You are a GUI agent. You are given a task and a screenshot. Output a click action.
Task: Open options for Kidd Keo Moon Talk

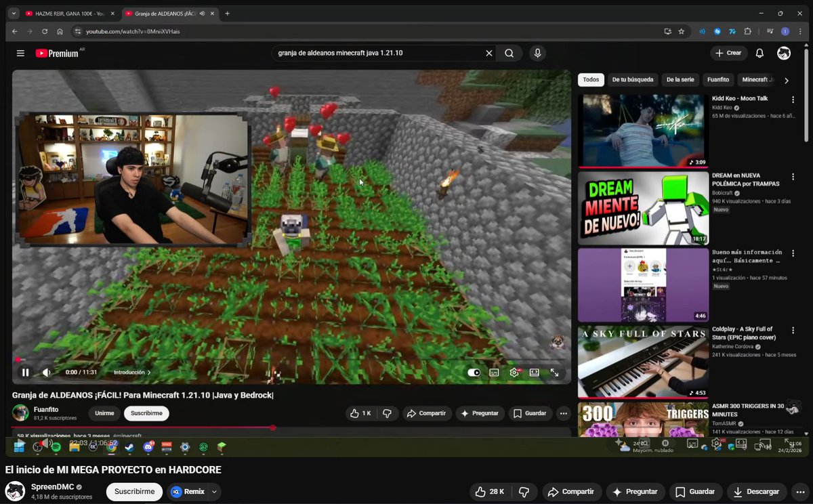pyautogui.click(x=793, y=100)
